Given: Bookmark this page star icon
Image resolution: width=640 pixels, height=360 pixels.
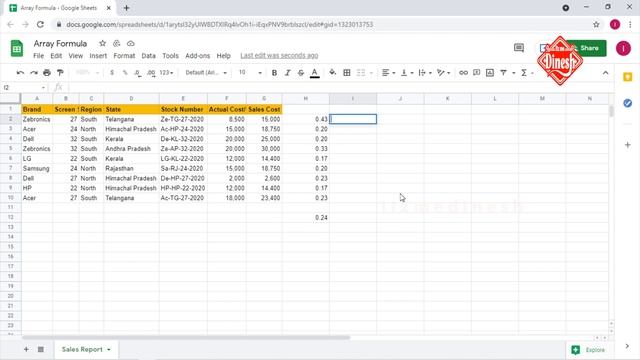Looking at the screenshot, I should tap(596, 24).
